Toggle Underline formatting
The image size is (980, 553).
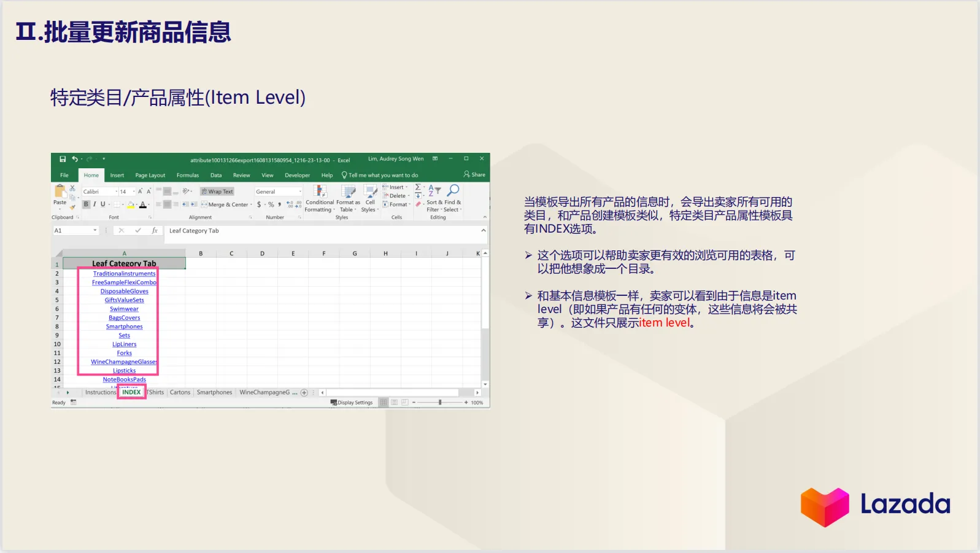tap(102, 204)
